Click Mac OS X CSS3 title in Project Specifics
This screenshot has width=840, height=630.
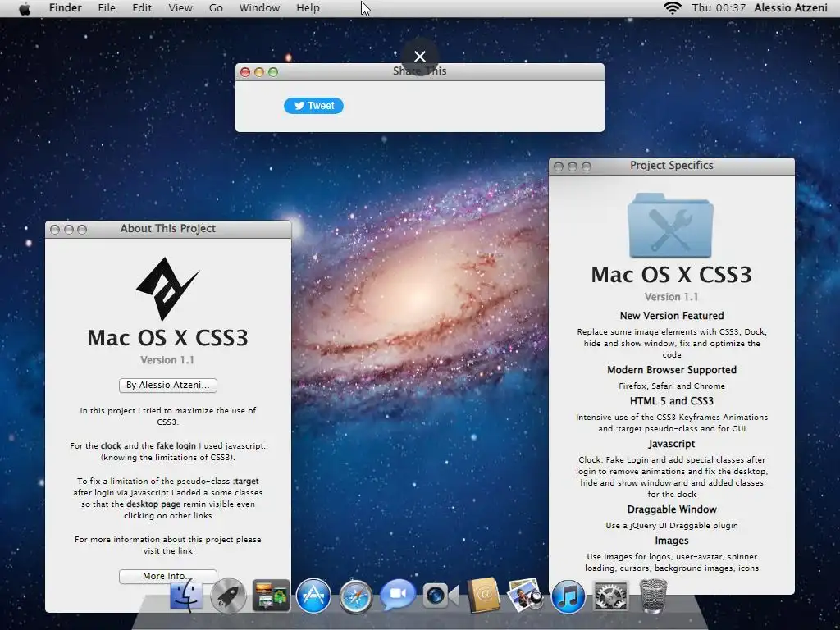[671, 275]
